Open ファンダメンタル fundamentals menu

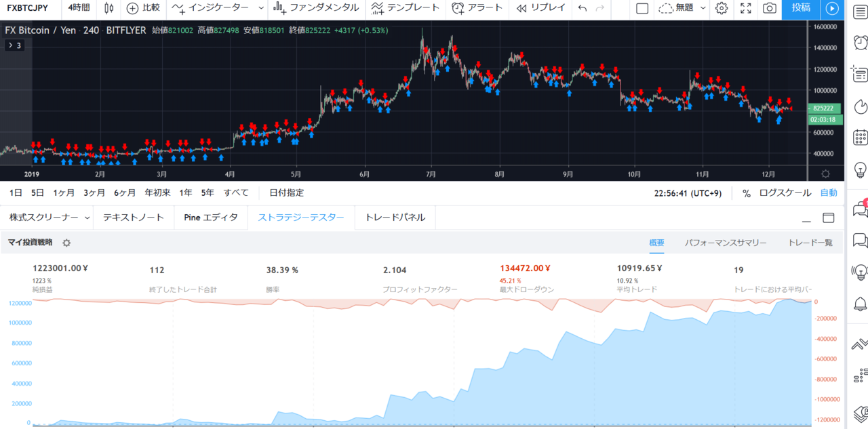pyautogui.click(x=317, y=8)
